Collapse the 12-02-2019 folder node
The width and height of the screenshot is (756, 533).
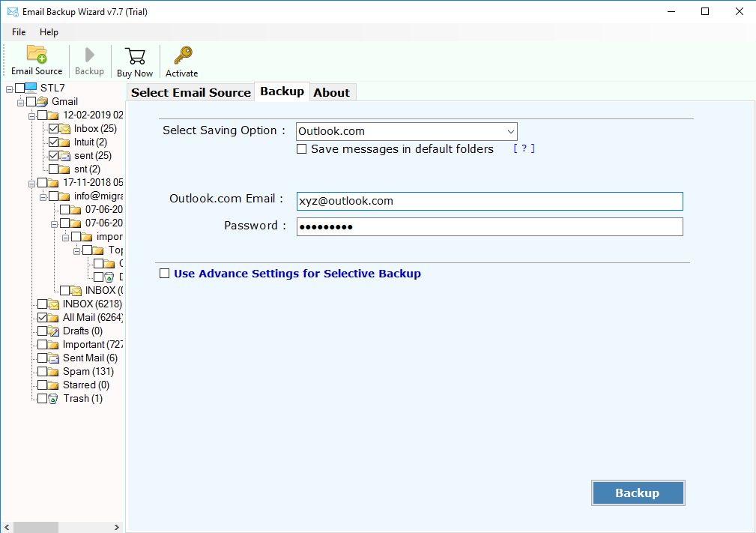[31, 115]
